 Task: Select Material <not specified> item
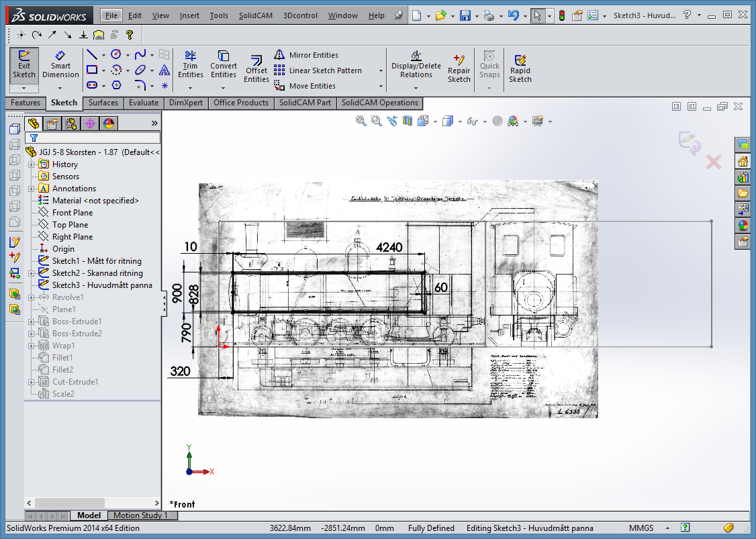95,201
